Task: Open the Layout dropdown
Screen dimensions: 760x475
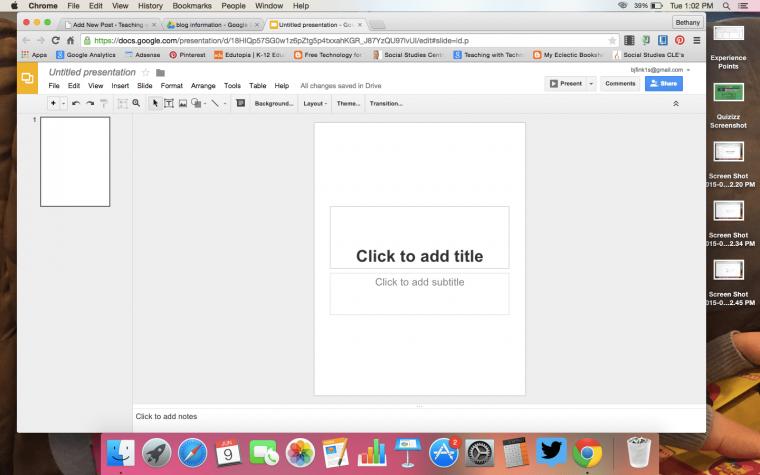Action: point(315,104)
